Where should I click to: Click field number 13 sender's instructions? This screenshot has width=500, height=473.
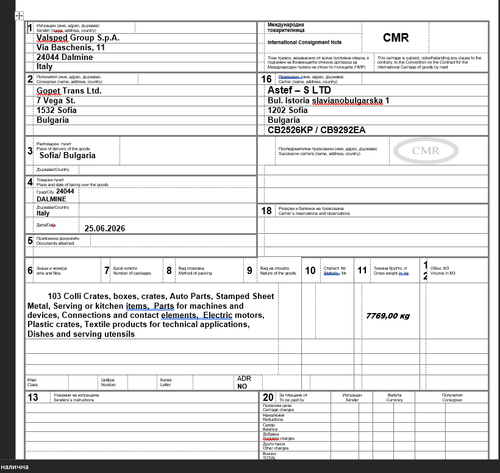(x=33, y=397)
